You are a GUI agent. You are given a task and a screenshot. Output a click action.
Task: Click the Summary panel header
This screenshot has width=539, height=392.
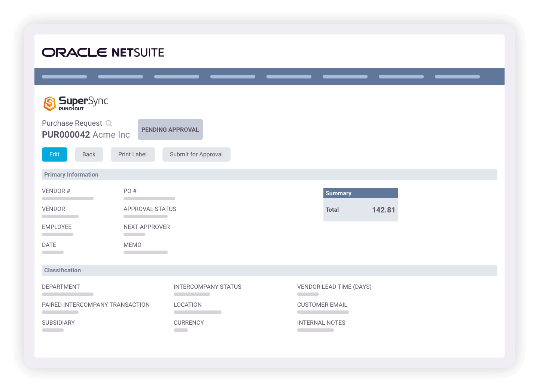(x=361, y=193)
